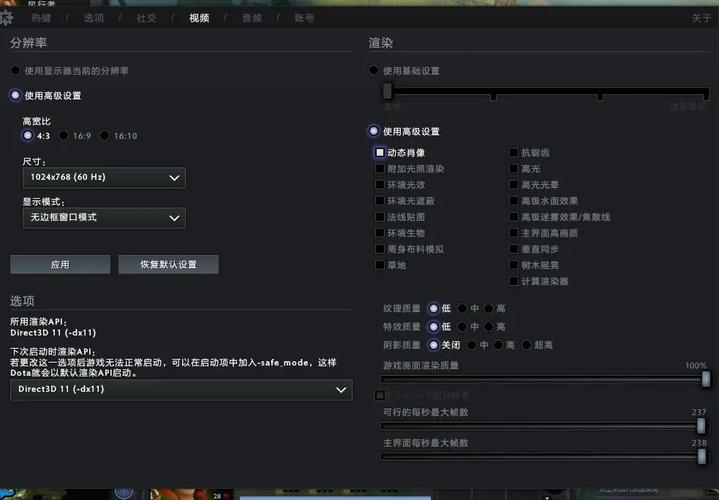The image size is (719, 500).
Task: Select 使用高级设置 under 分辨率 section
Action: (16, 95)
